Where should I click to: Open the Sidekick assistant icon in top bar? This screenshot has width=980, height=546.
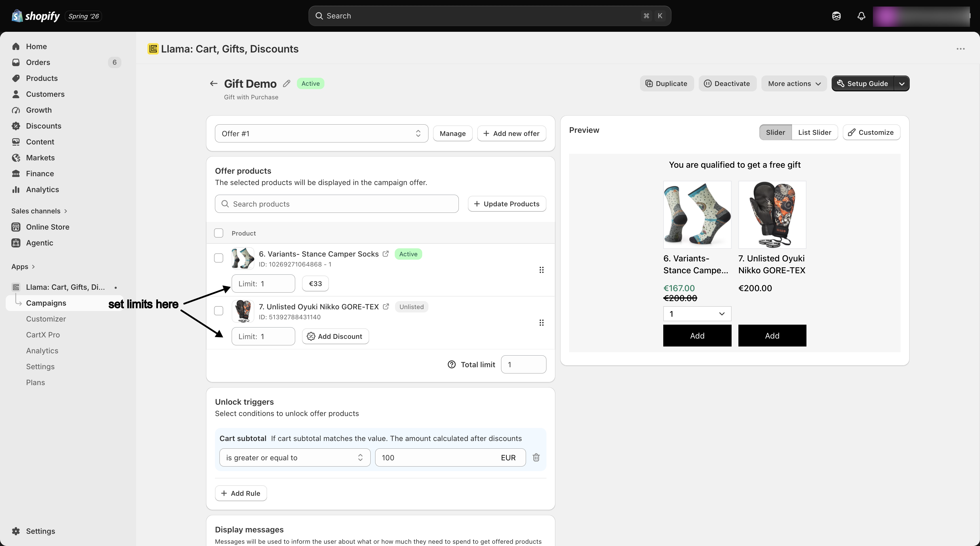pos(836,16)
